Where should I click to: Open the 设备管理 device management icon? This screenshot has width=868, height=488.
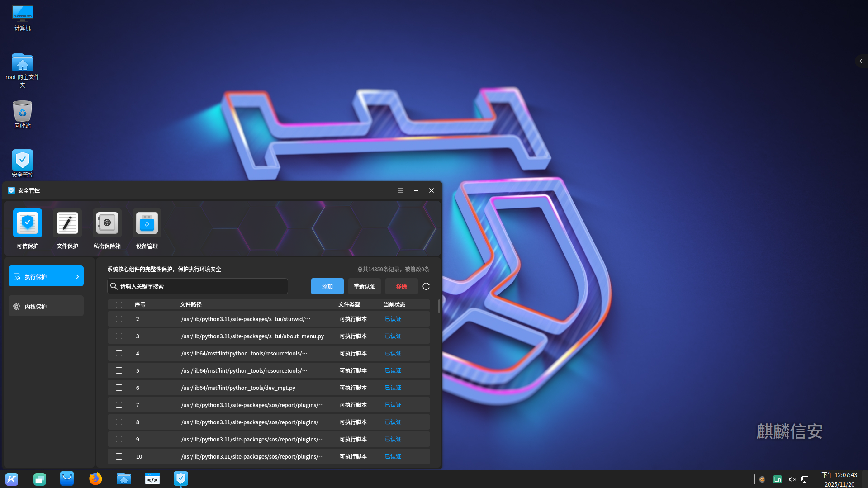(147, 223)
